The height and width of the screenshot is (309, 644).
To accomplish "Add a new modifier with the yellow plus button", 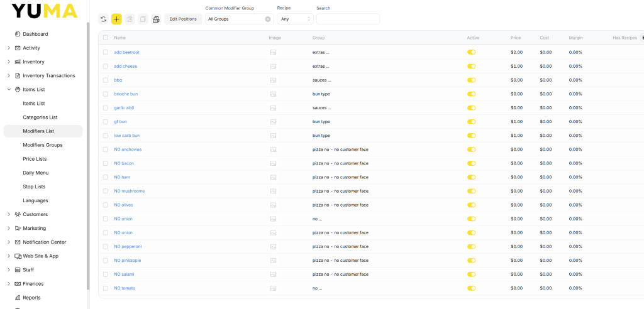I will click(116, 19).
